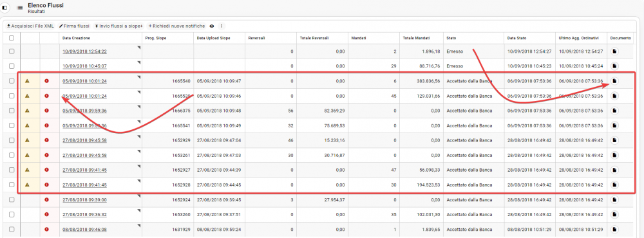Click red error icon in row 1631929
This screenshot has height=238, width=644.
[46, 229]
